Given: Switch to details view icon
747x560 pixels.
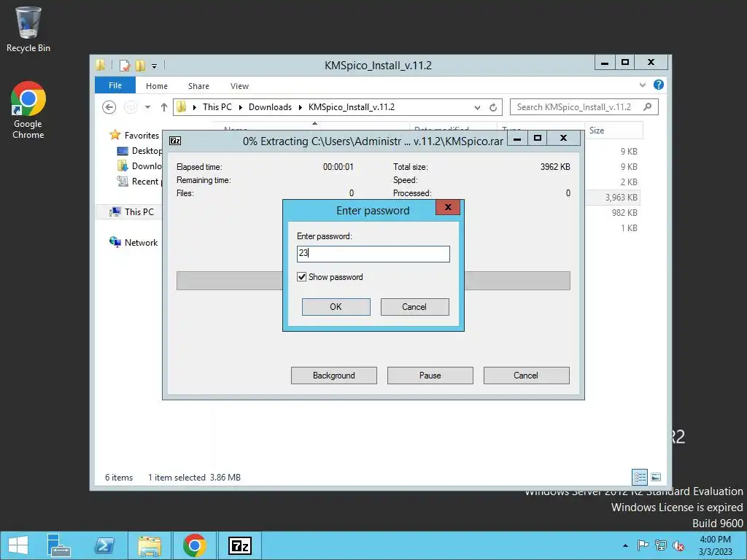Looking at the screenshot, I should pyautogui.click(x=640, y=477).
